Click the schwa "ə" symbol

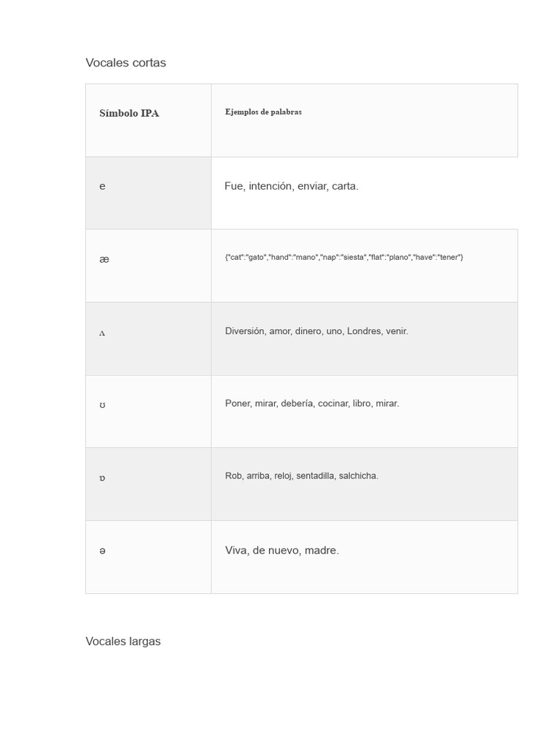(x=102, y=551)
